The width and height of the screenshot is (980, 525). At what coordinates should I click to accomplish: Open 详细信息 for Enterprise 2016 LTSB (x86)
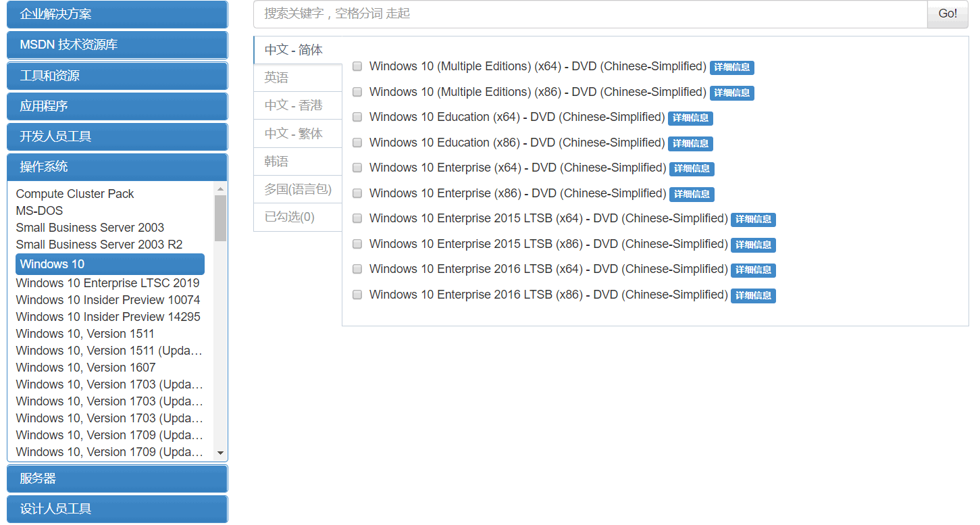point(753,295)
